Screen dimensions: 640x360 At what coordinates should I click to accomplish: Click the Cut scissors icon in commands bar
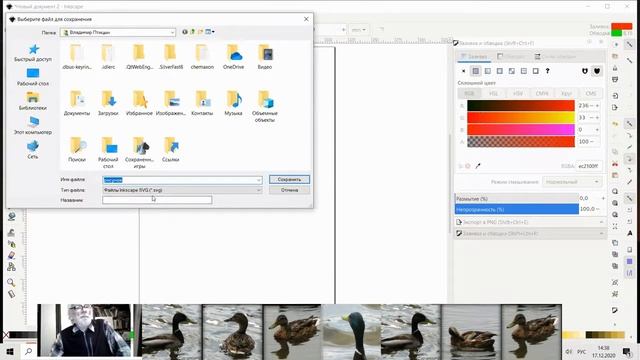[615, 163]
